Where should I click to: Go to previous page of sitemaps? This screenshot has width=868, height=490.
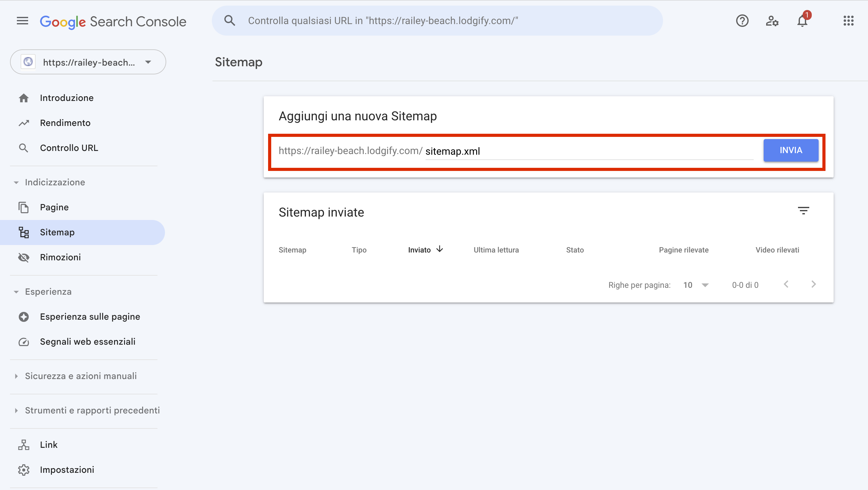[x=786, y=284]
